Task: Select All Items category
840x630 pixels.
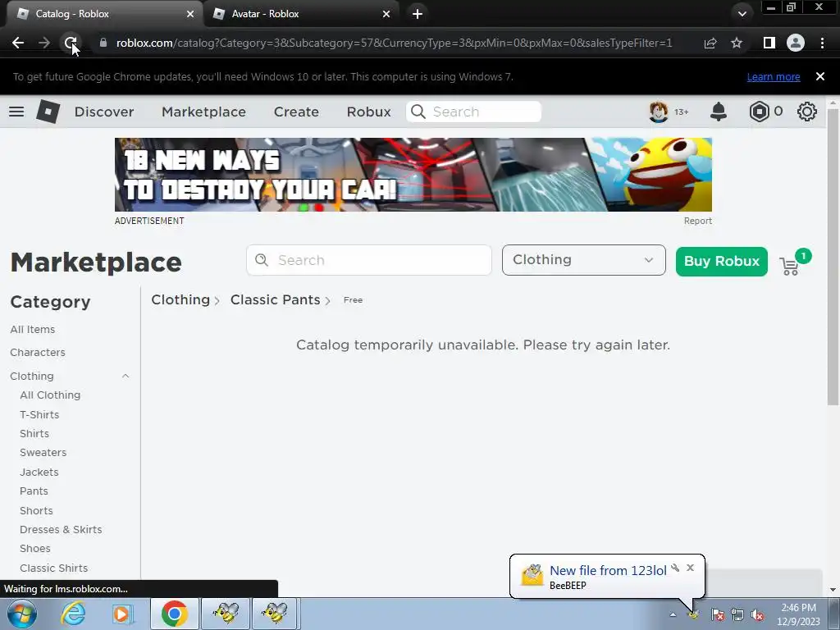Action: coord(33,330)
